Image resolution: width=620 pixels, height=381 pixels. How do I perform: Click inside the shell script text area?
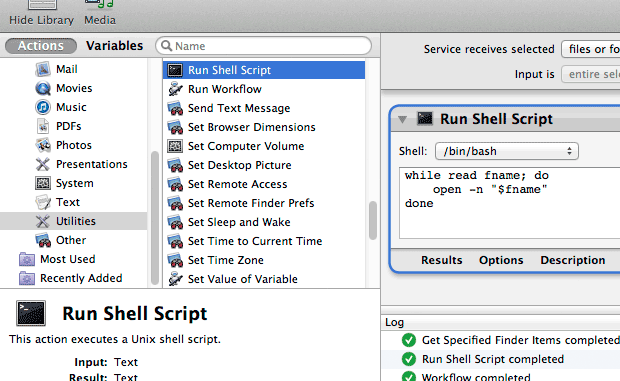click(510, 203)
